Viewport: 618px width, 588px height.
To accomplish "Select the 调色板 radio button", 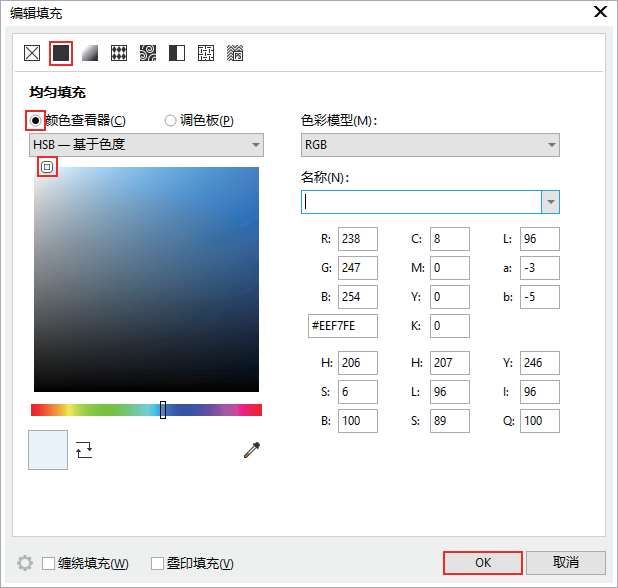I will point(170,120).
